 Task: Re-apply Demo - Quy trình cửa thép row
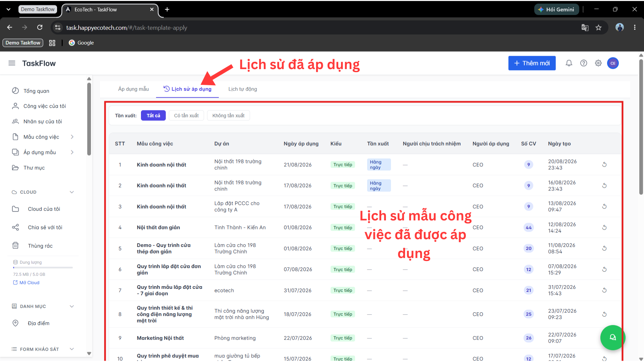[604, 248]
